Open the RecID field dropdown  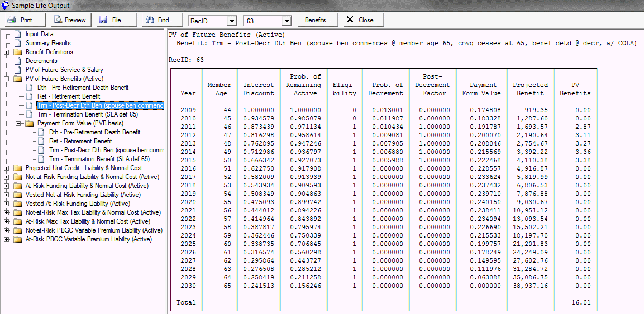tap(231, 21)
